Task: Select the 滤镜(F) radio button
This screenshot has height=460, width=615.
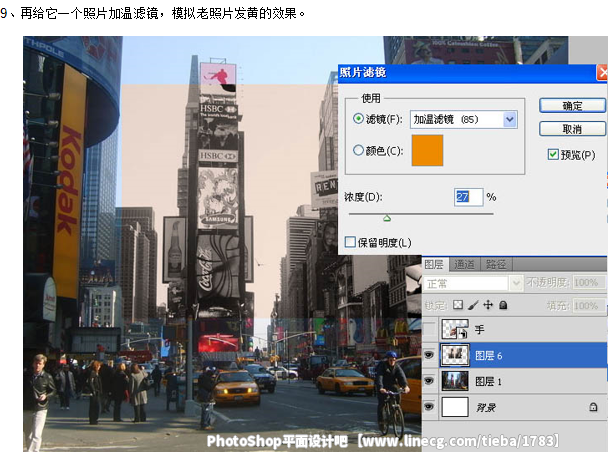Action: [358, 118]
